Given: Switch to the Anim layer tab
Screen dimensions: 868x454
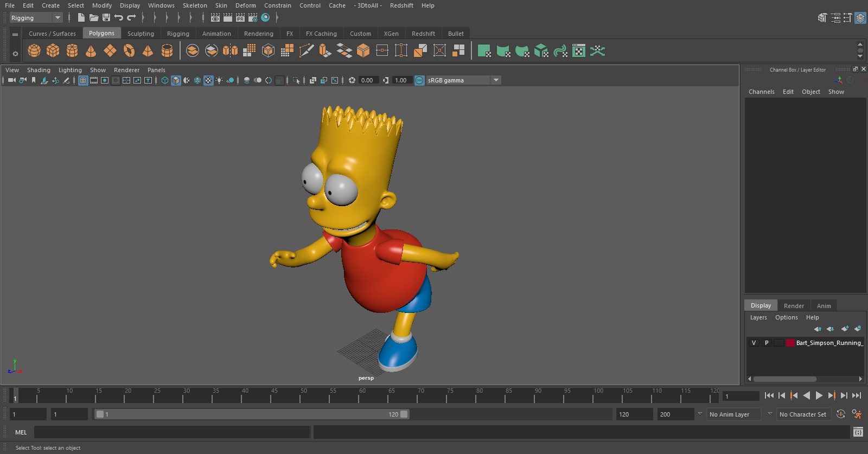Looking at the screenshot, I should tap(824, 306).
